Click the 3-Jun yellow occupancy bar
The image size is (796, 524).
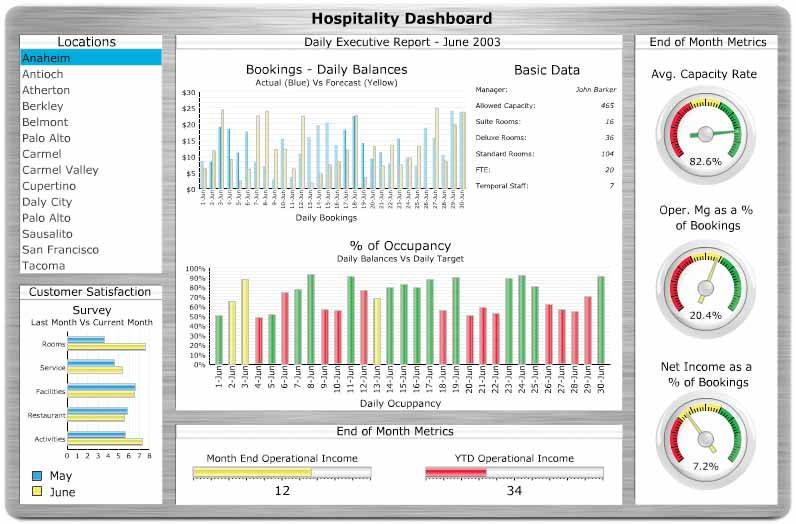click(245, 322)
